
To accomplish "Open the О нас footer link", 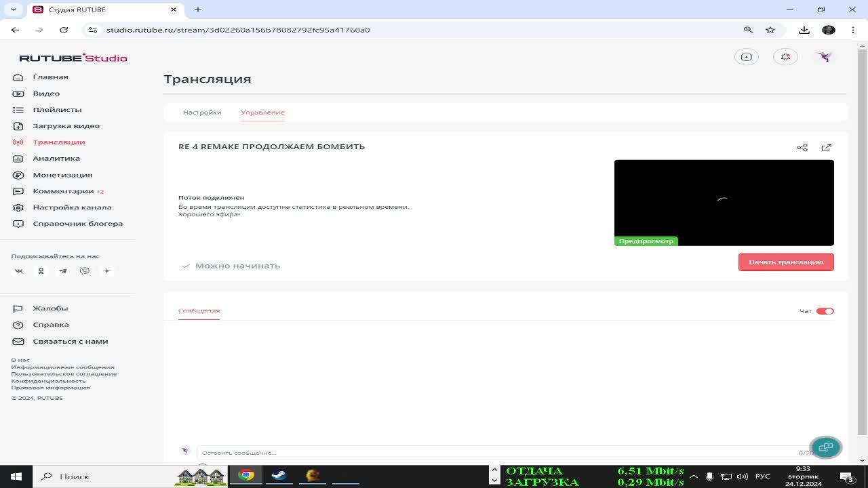I will (20, 360).
